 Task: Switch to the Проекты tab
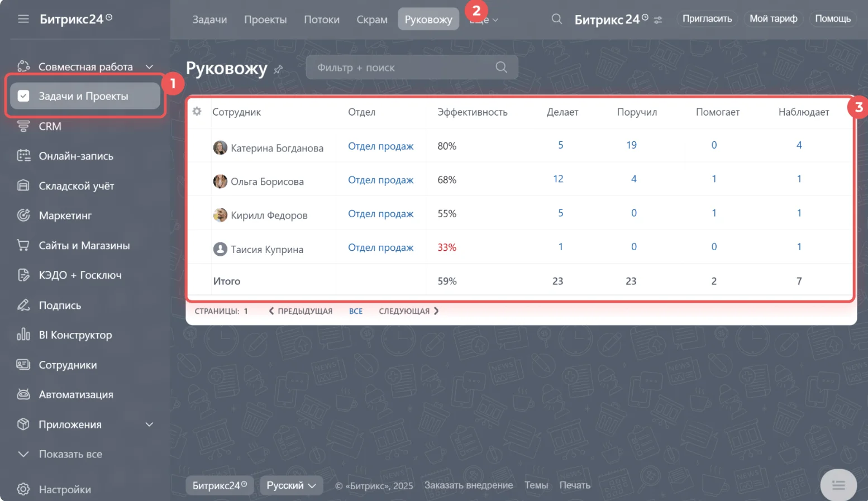tap(265, 20)
